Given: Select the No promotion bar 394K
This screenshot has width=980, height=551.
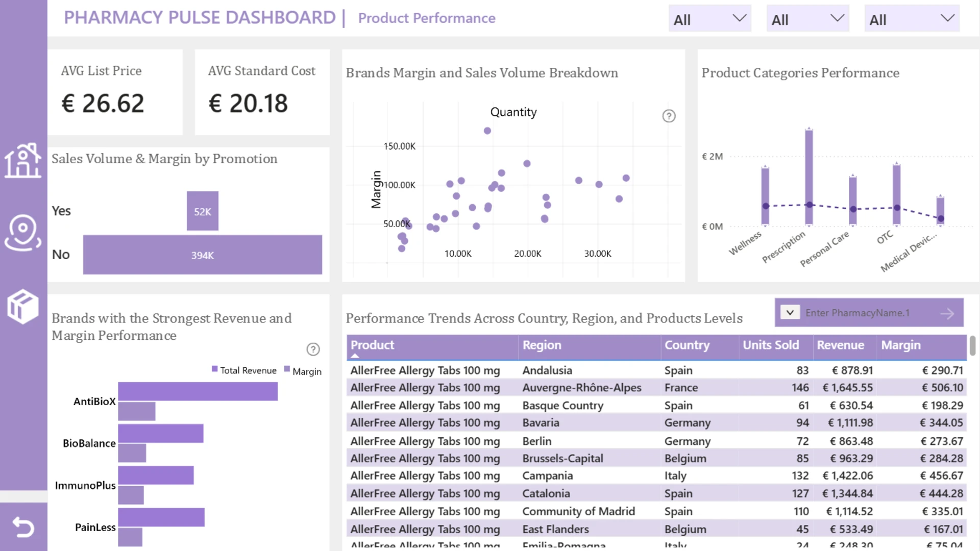Looking at the screenshot, I should 203,255.
